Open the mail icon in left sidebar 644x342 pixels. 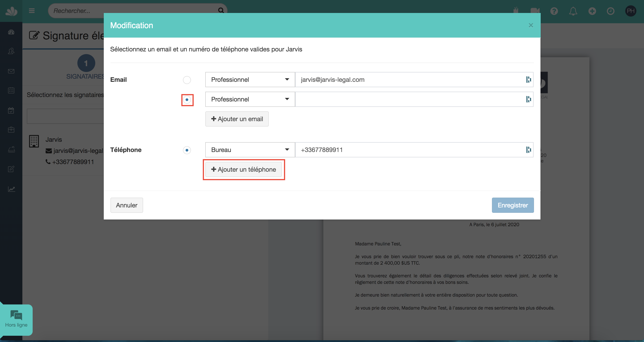coord(11,71)
